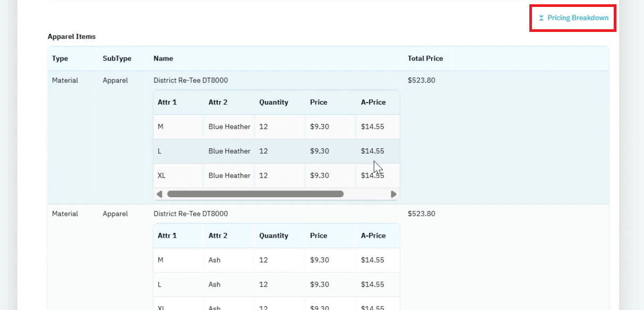
Task: Click $9.30 price in M Blue Heather row
Action: pyautogui.click(x=320, y=127)
